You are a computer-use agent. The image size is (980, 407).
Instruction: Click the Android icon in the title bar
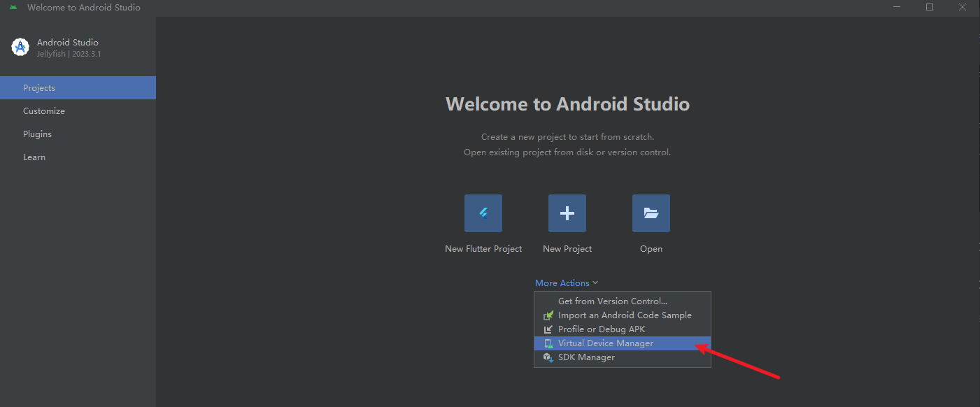click(13, 8)
